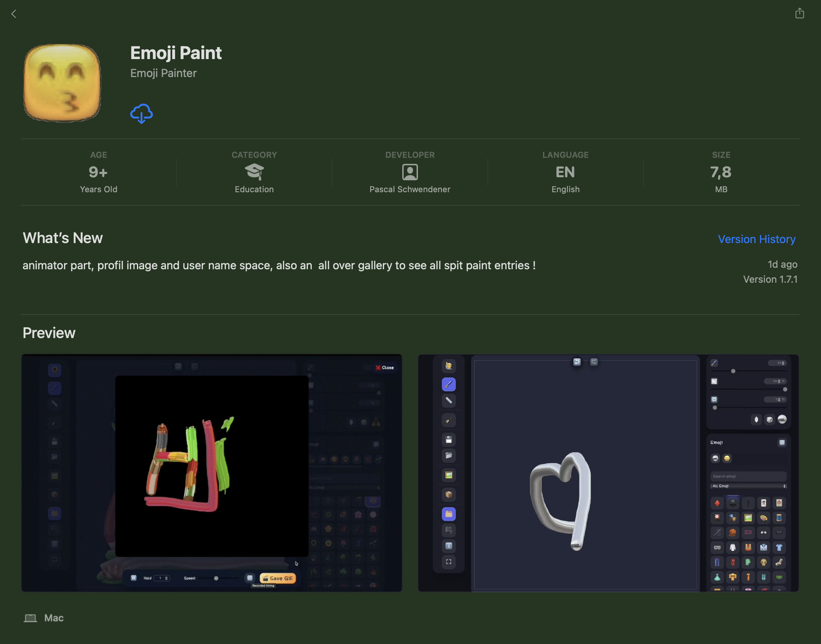Image resolution: width=821 pixels, height=644 pixels.
Task: Toggle the loop button in the Emoji panel
Action: [x=782, y=444]
